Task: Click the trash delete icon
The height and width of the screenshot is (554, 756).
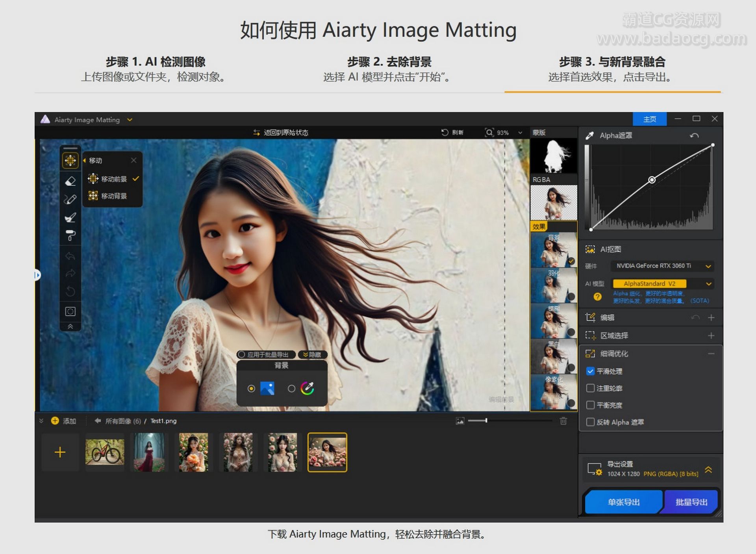Action: (x=563, y=421)
